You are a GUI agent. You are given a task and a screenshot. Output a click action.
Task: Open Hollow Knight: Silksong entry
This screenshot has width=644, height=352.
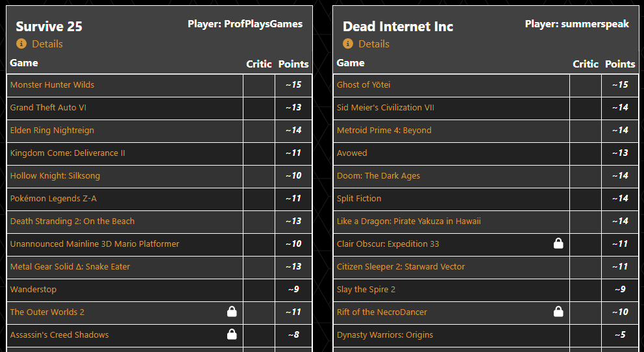click(x=55, y=176)
